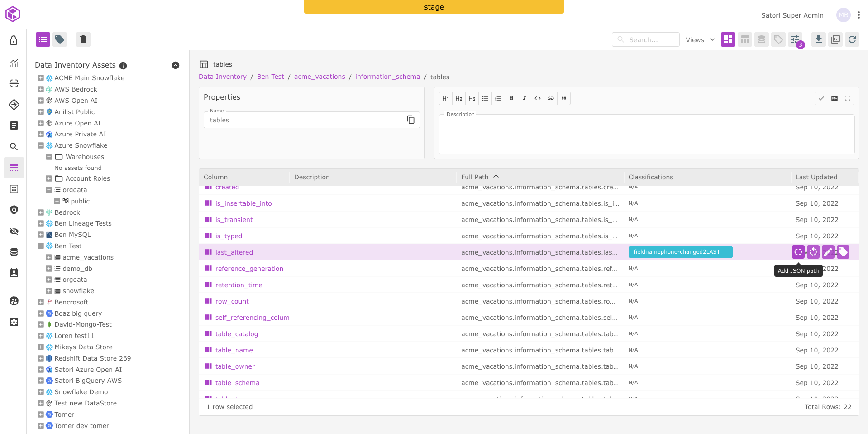Expand the acme_vacations node under Ben Test
Screen dimensions: 868x434
point(49,257)
